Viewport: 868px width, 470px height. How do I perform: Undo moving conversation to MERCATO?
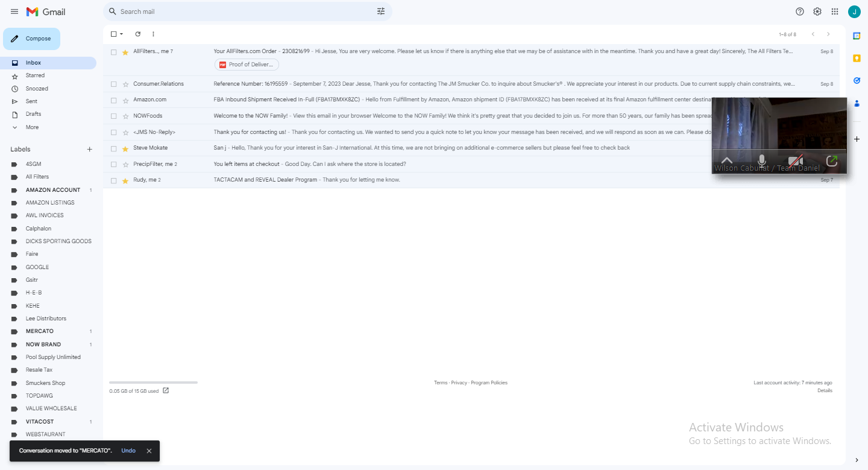click(128, 451)
